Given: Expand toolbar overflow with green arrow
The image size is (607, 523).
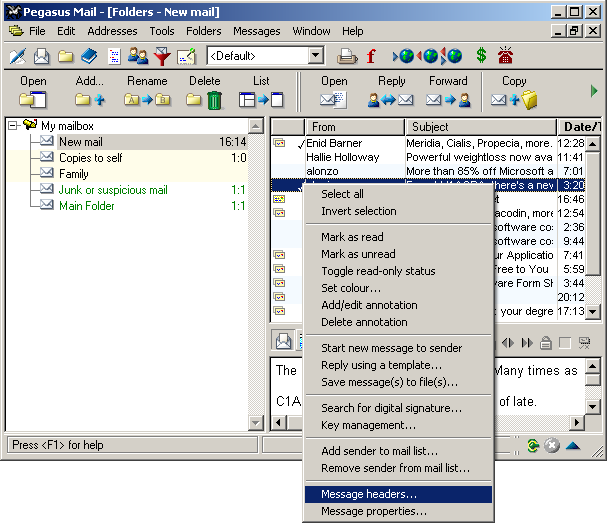Looking at the screenshot, I should coord(595,91).
